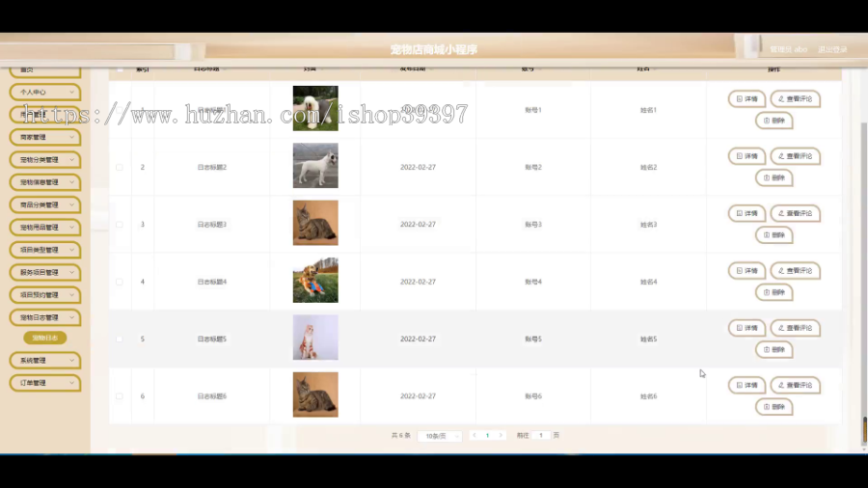Open the 10条/页 page-size dropdown
Viewport: 868px width, 488px height.
pos(440,436)
